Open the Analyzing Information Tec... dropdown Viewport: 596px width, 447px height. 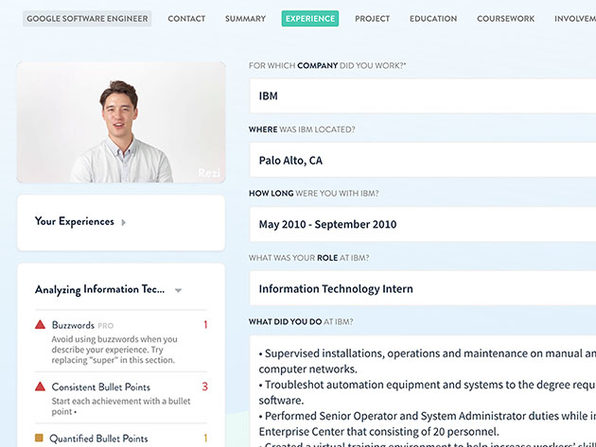(x=178, y=290)
